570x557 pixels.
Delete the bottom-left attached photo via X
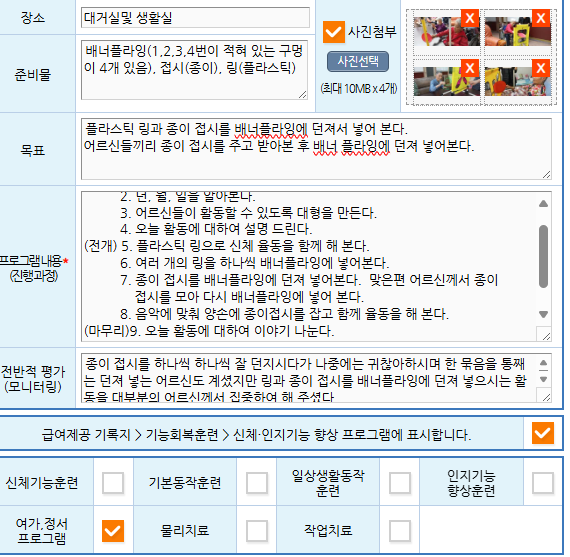pyautogui.click(x=470, y=68)
